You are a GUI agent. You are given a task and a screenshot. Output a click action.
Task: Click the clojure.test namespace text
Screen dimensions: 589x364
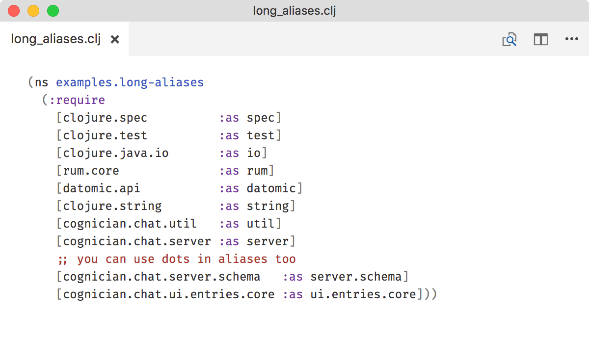point(105,135)
